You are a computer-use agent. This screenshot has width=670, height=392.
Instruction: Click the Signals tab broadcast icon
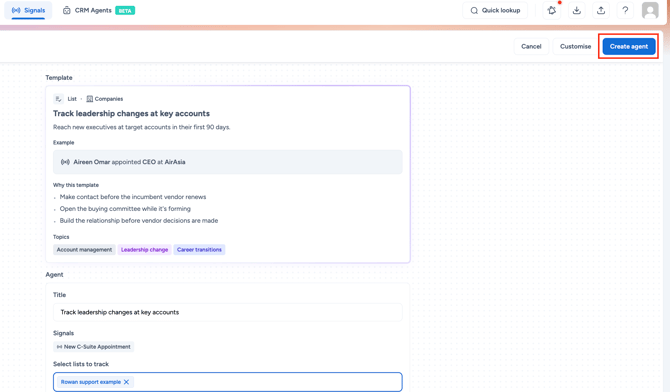click(x=16, y=10)
